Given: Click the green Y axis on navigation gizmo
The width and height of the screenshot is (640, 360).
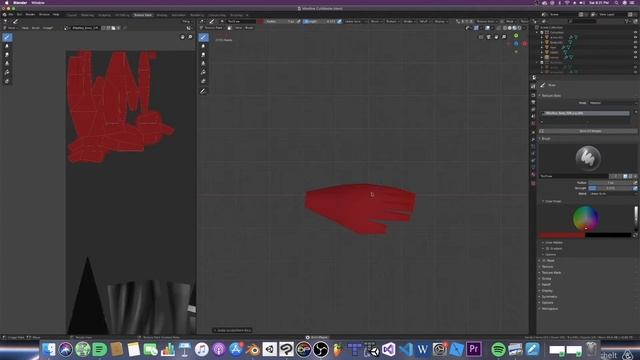Looking at the screenshot, I should coord(516,36).
